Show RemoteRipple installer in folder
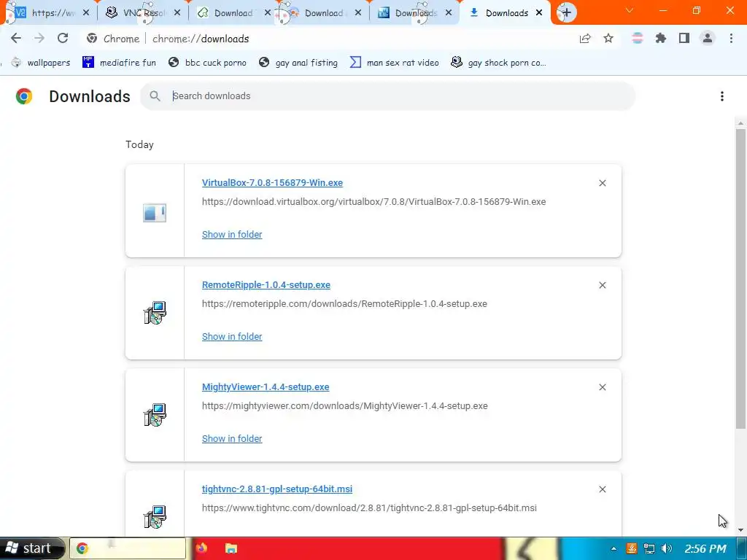 pos(232,336)
